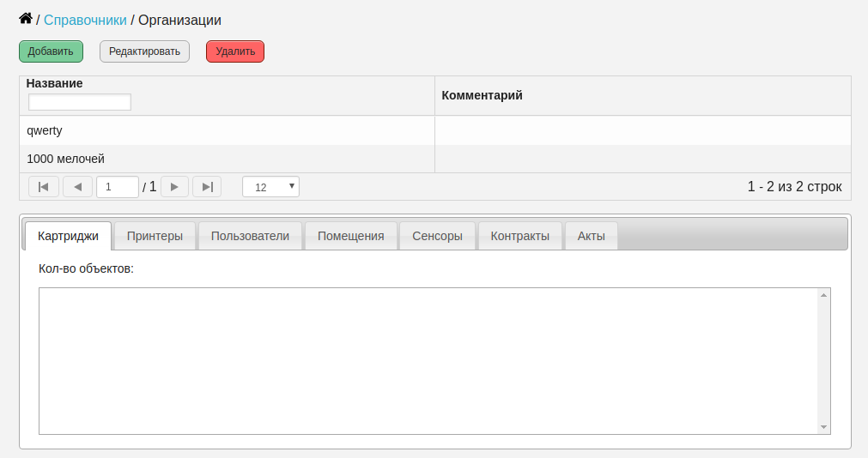Image resolution: width=868 pixels, height=458 pixels.
Task: Switch to the Принтеры tab
Action: [x=155, y=236]
